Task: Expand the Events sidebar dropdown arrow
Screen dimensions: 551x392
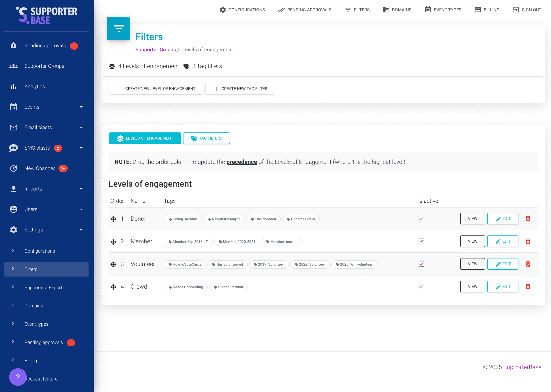Action: [81, 107]
